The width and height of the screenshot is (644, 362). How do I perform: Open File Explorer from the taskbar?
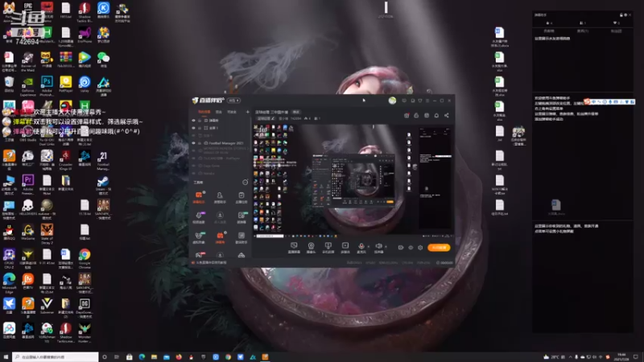tap(154, 357)
